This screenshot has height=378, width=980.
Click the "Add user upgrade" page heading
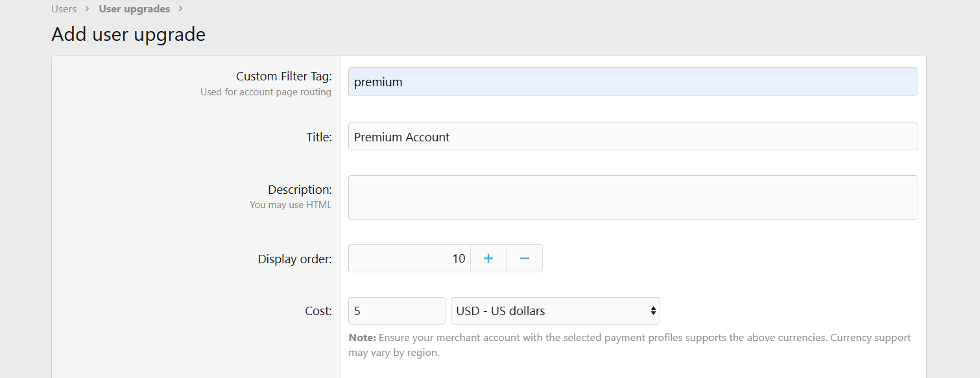click(128, 34)
